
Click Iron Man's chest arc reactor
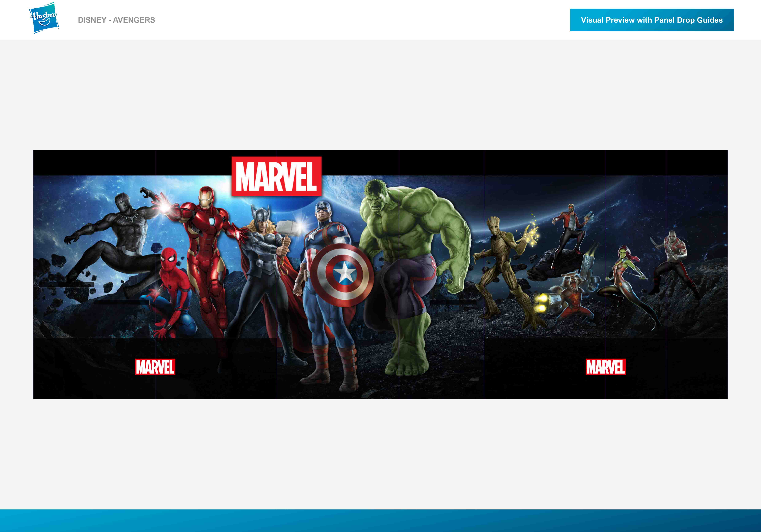[x=212, y=221]
